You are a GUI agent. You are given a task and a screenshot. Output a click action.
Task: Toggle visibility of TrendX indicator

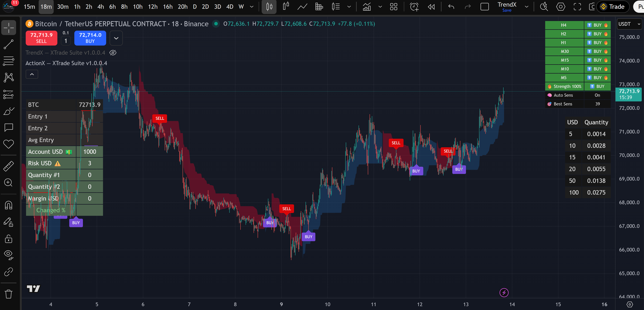[x=113, y=53]
